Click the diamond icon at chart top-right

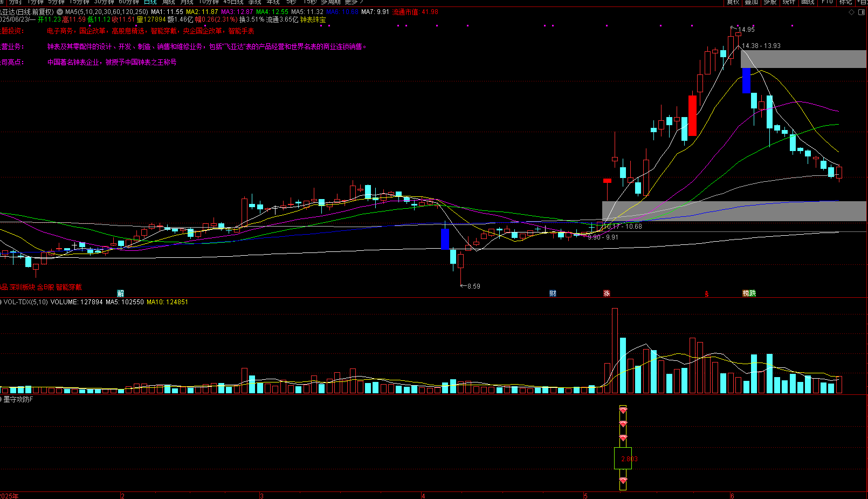click(x=852, y=12)
